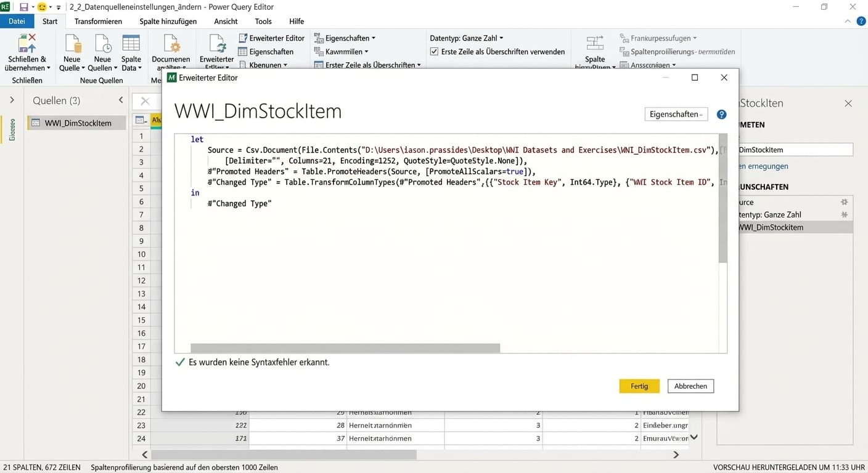Click the save icon in title bar
The image size is (868, 473).
coord(23,7)
